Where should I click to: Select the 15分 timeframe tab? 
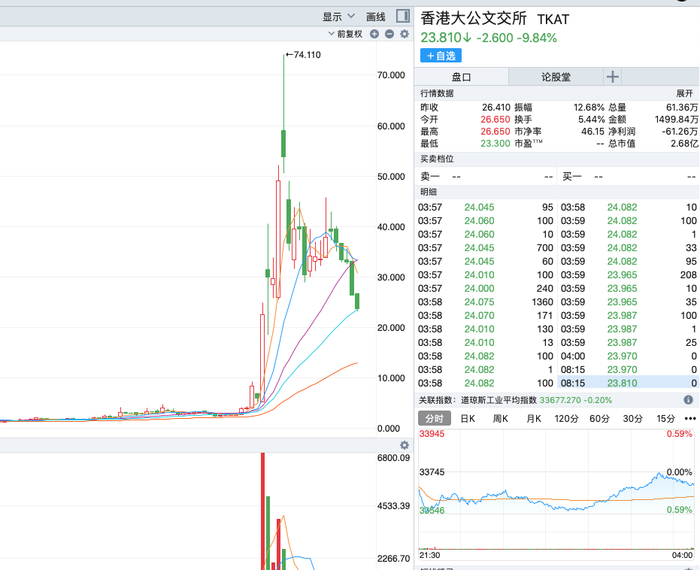point(666,419)
